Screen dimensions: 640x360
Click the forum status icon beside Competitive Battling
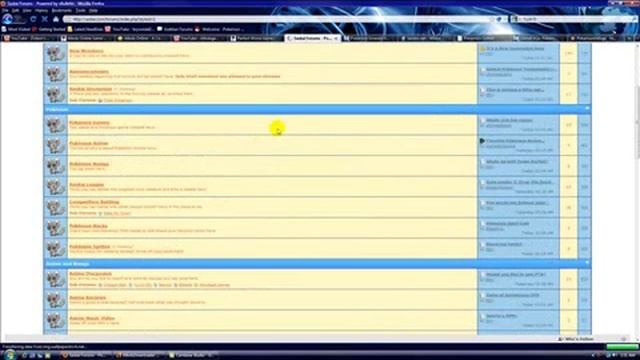pos(56,207)
